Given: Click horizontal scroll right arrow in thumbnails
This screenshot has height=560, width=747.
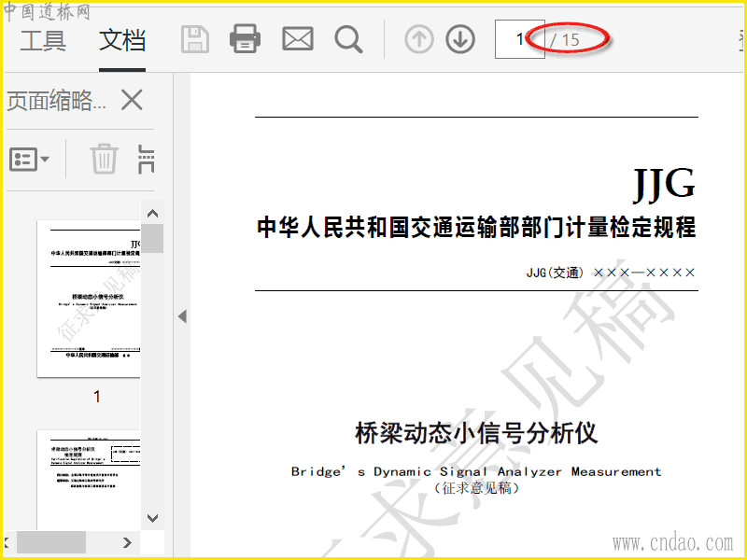Looking at the screenshot, I should pyautogui.click(x=127, y=542).
